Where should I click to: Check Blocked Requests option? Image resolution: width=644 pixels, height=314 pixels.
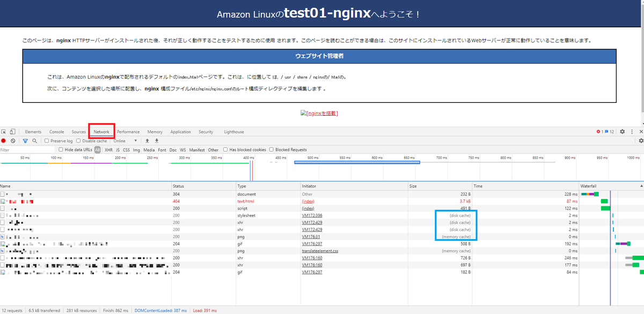(x=271, y=150)
